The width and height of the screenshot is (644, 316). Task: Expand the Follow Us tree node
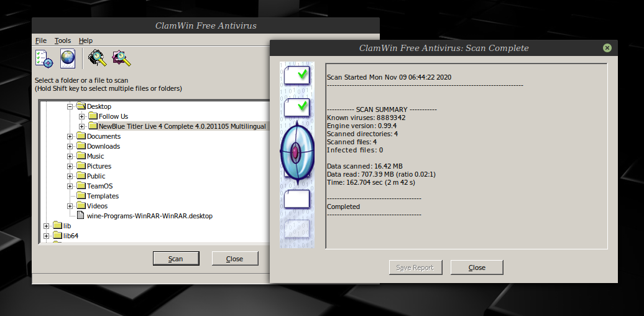81,116
